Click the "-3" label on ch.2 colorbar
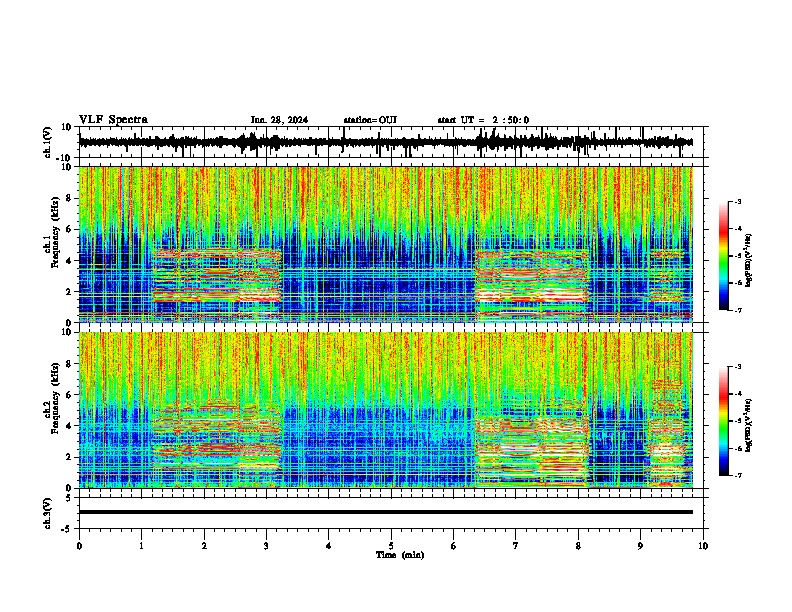Image resolution: width=792 pixels, height=612 pixels. coord(738,367)
